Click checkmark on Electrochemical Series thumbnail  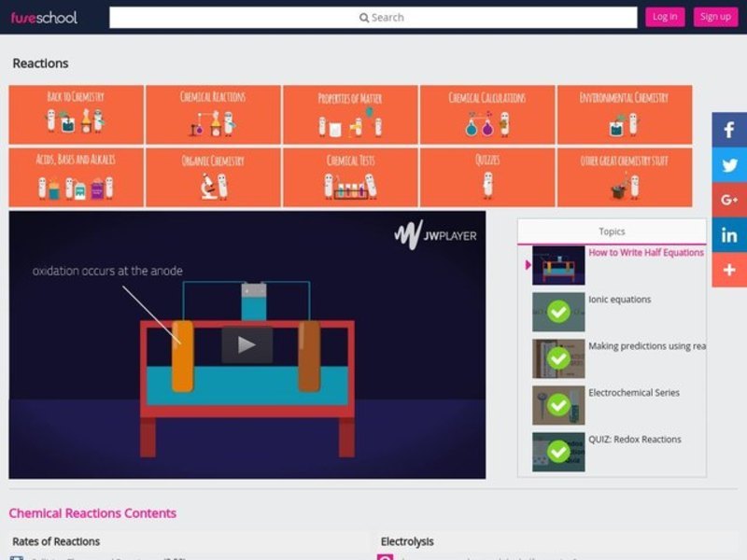click(558, 405)
